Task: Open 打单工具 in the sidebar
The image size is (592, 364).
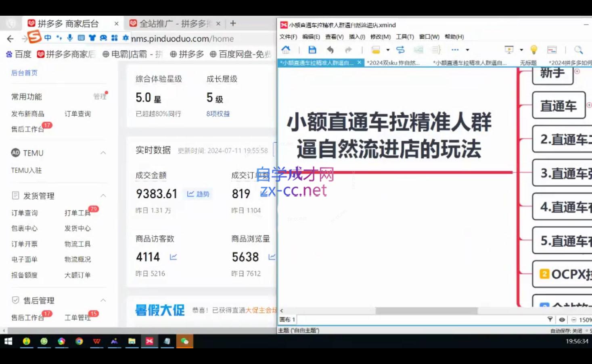Action: coord(77,213)
